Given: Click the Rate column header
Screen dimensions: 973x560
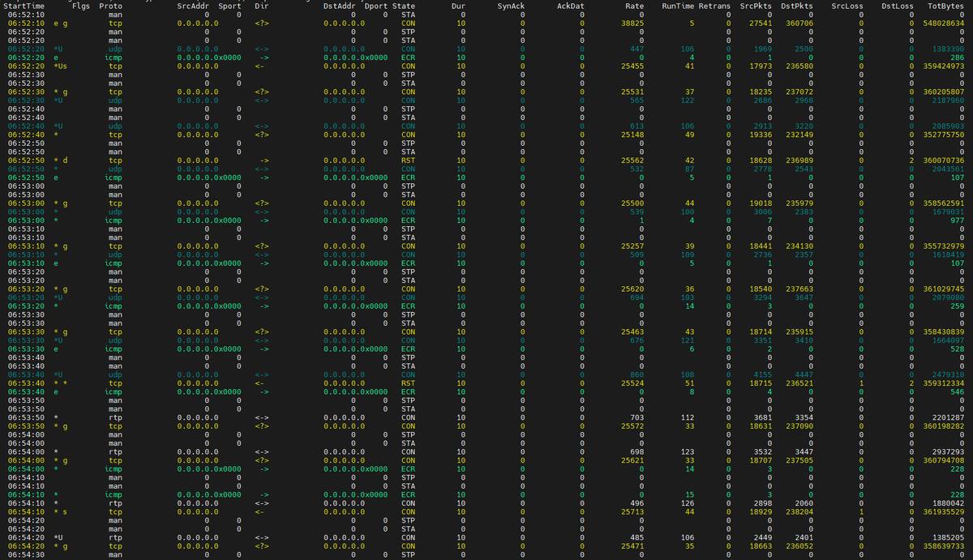Looking at the screenshot, I should pos(635,6).
